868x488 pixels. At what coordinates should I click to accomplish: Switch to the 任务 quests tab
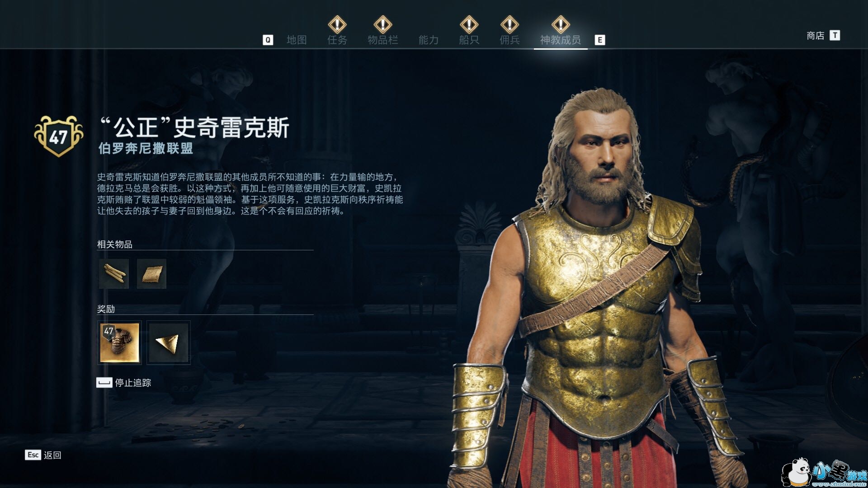337,40
